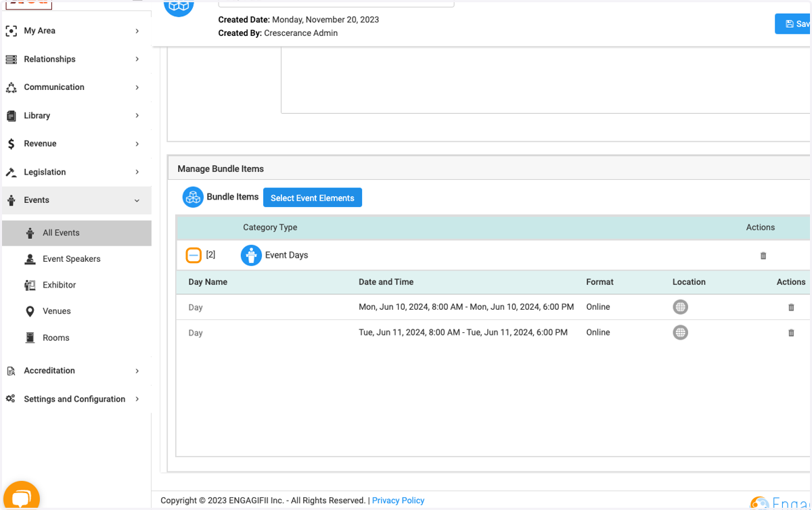Delete the Event Days category row

point(763,256)
